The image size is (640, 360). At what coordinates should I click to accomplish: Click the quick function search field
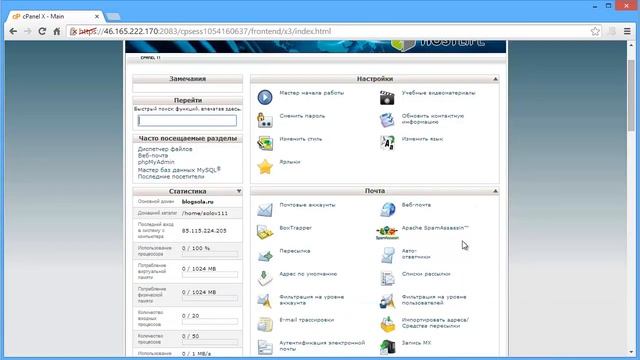point(187,120)
